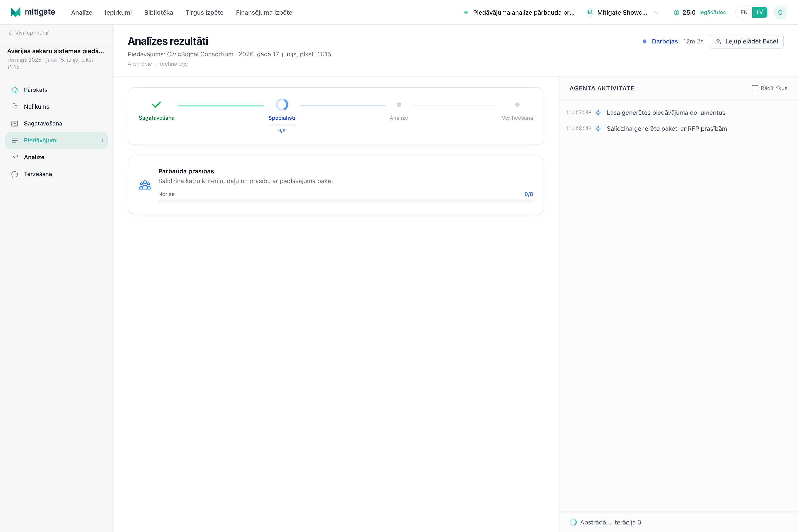Viewport: 798px width, 532px height.
Task: Click the specialists group icon in Pārbauda prasības card
Action: (x=145, y=185)
